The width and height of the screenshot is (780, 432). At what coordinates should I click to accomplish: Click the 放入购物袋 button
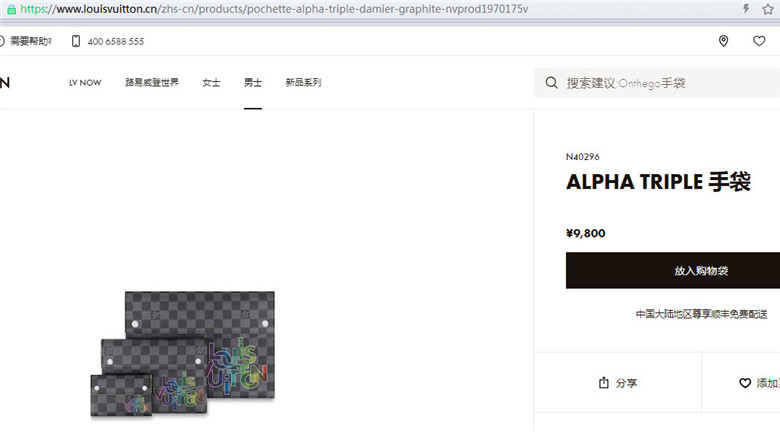pos(673,270)
